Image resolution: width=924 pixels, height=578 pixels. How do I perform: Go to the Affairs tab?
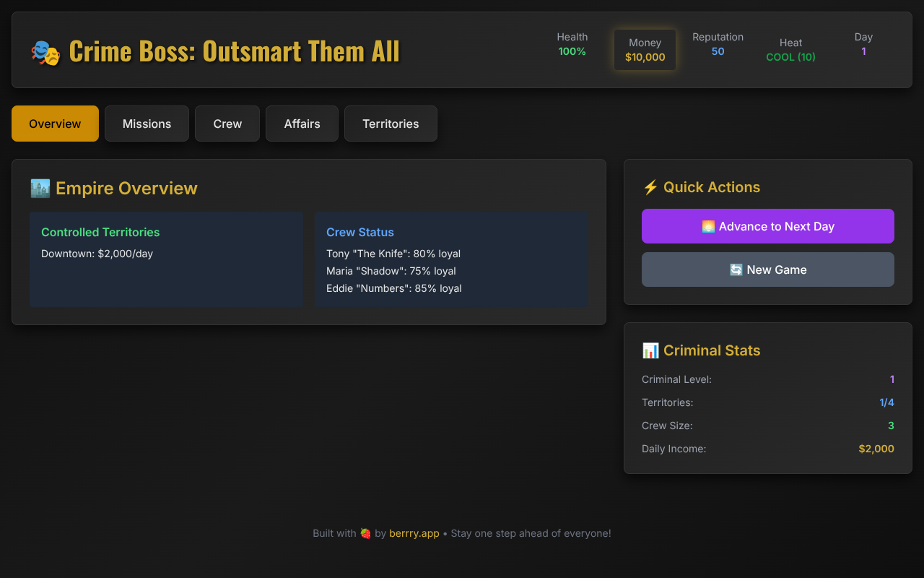[302, 124]
